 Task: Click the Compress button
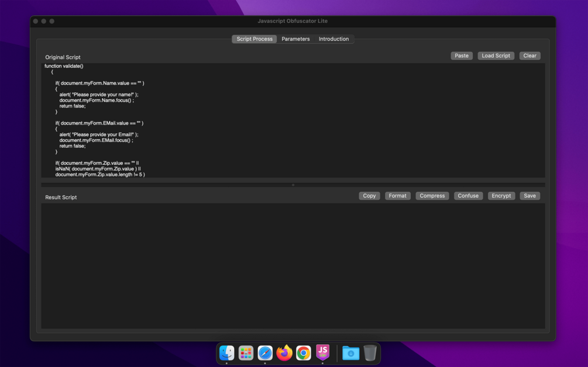(x=432, y=196)
